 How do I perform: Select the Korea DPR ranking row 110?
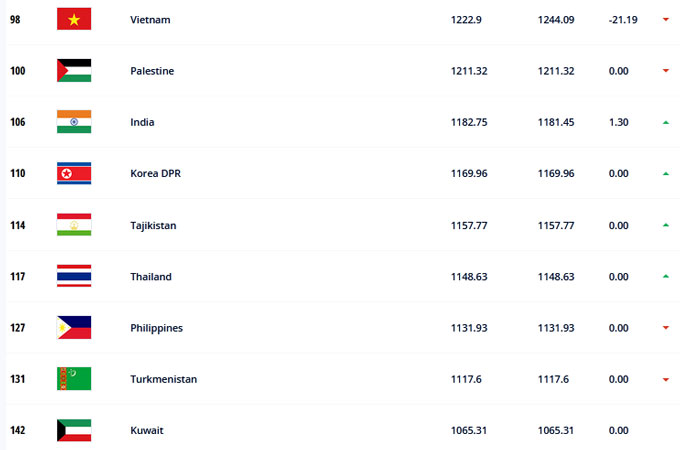click(x=343, y=173)
